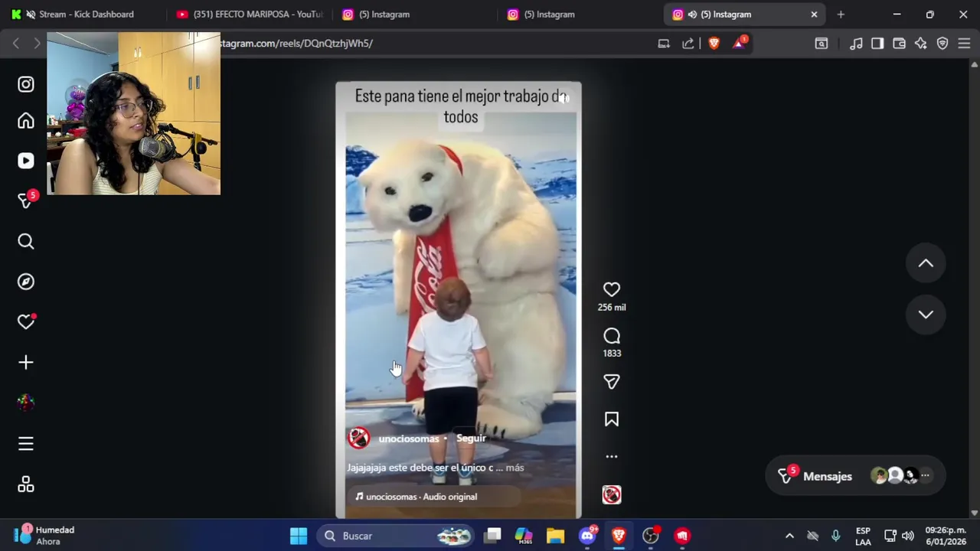The image size is (980, 551).
Task: Open profile avatar in the sidebar
Action: (x=26, y=403)
